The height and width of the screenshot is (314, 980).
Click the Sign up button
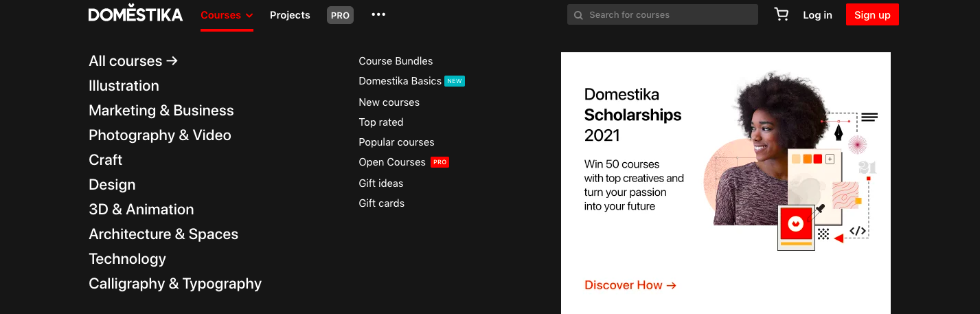coord(872,14)
